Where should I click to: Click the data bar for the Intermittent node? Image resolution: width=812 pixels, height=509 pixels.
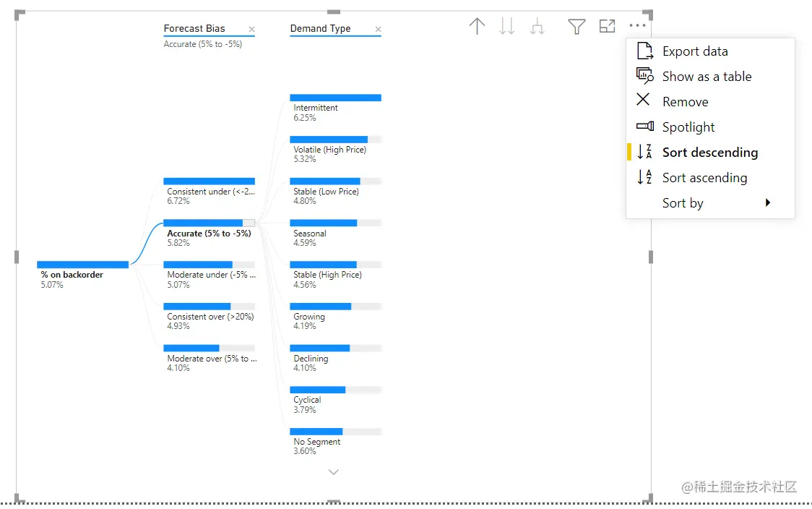tap(335, 97)
